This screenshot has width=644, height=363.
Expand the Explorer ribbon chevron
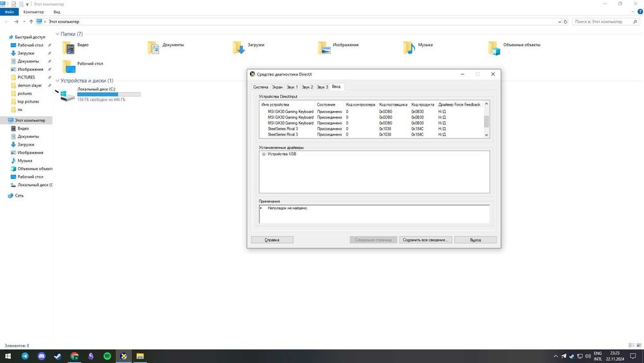click(633, 12)
